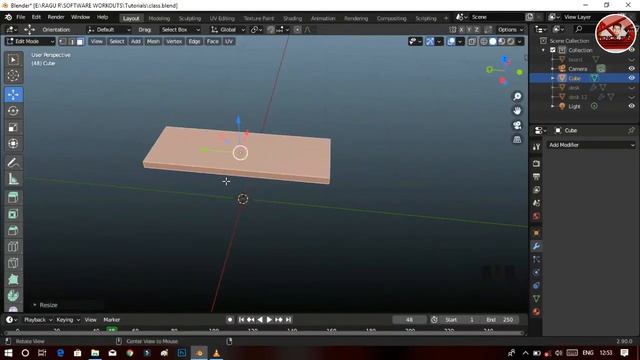The image size is (640, 360).
Task: Open the Add Modifier dropdown
Action: (x=591, y=145)
